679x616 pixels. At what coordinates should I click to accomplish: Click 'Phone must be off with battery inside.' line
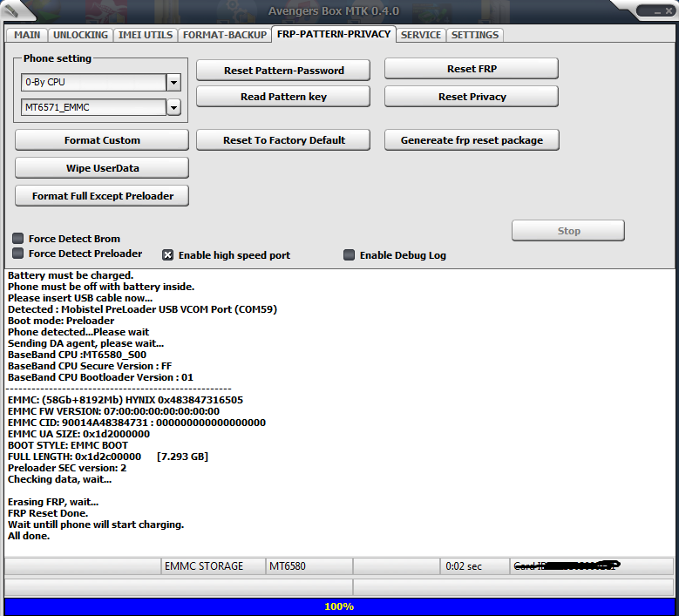click(101, 287)
